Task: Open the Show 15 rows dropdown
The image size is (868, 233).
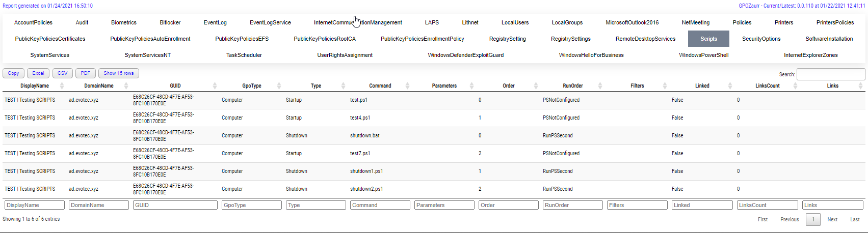Action: [x=118, y=73]
